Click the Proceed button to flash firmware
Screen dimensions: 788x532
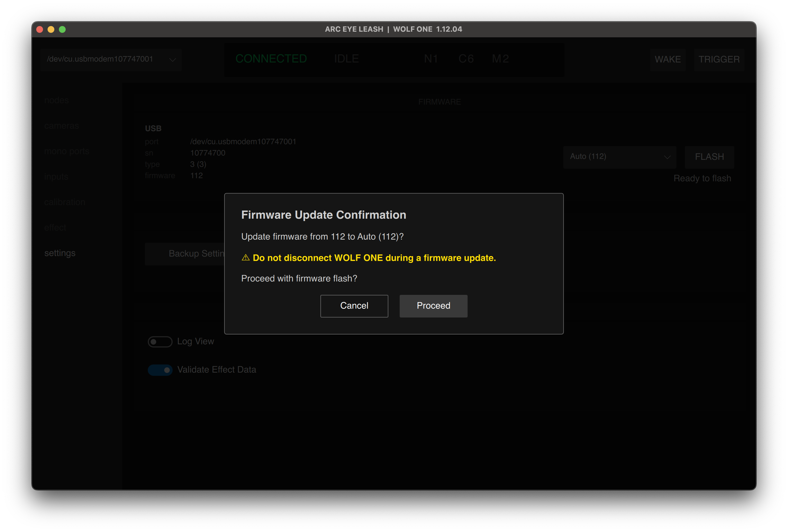pos(433,306)
